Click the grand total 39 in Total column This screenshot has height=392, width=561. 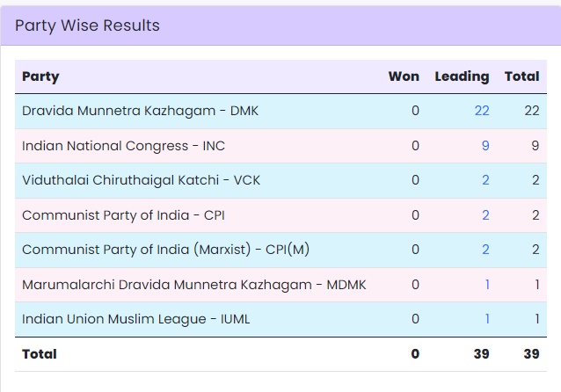coord(530,354)
